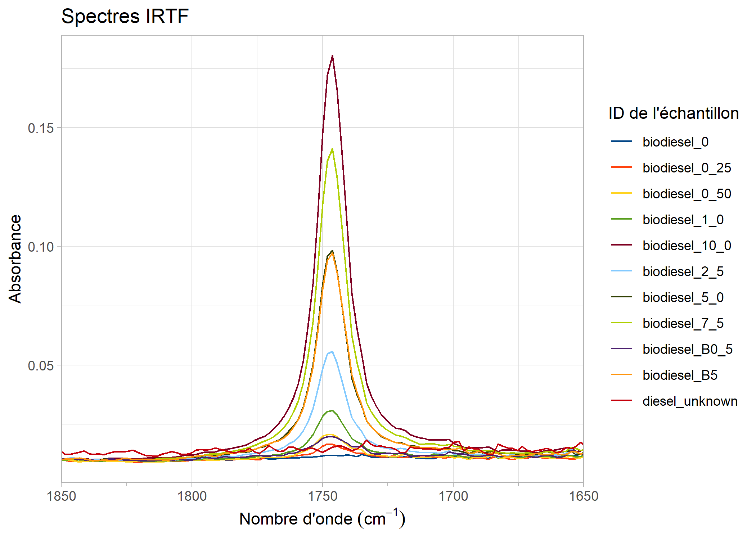
Task: Click the 1750 x-axis tick label
Action: pos(322,496)
